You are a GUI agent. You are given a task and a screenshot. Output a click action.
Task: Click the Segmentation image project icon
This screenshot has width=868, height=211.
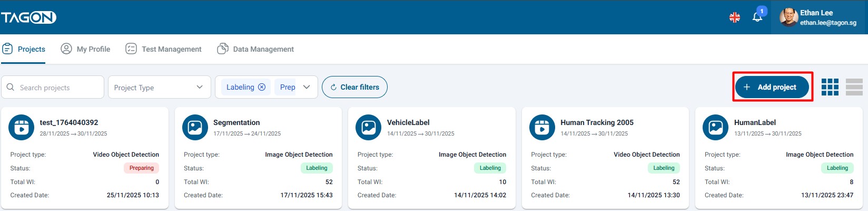(x=195, y=128)
